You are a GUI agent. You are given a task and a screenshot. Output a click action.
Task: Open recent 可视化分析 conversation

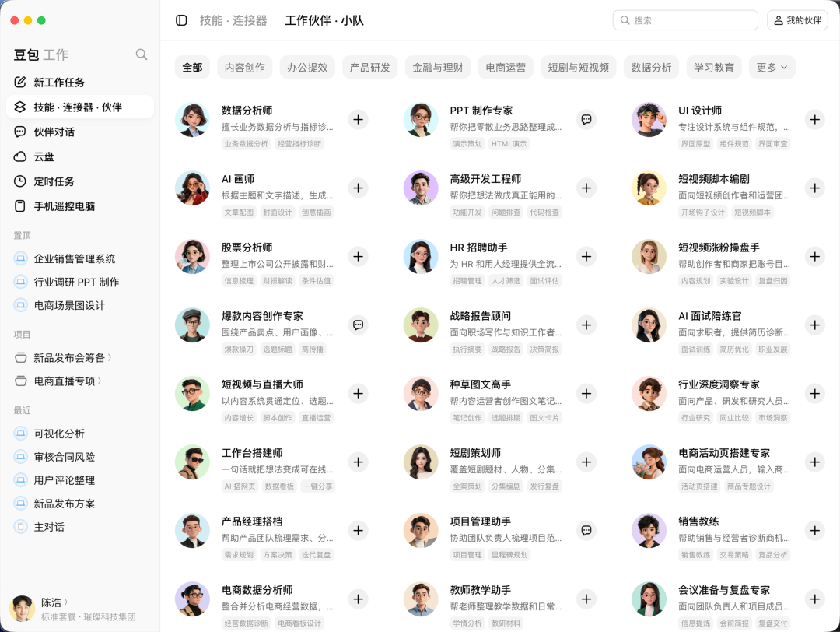click(80, 434)
